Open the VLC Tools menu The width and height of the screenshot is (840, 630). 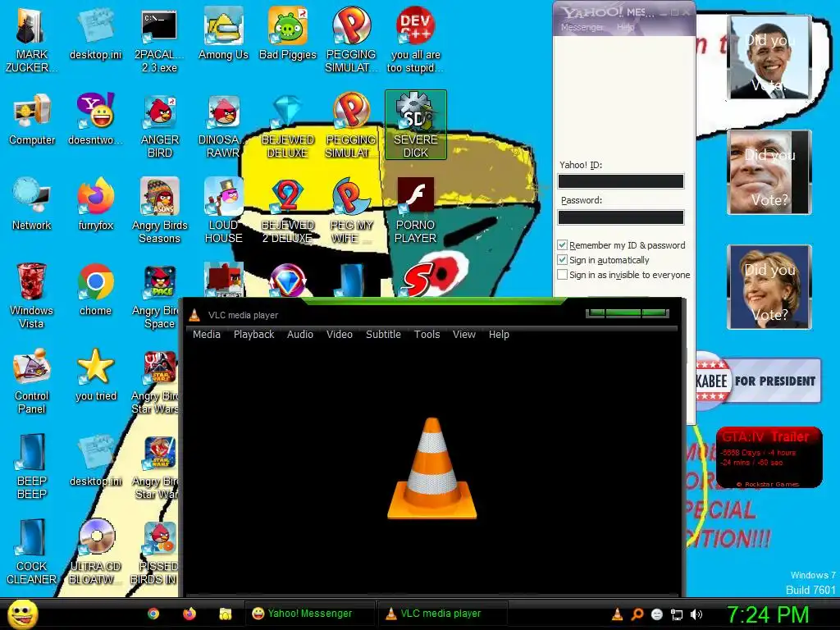(427, 335)
